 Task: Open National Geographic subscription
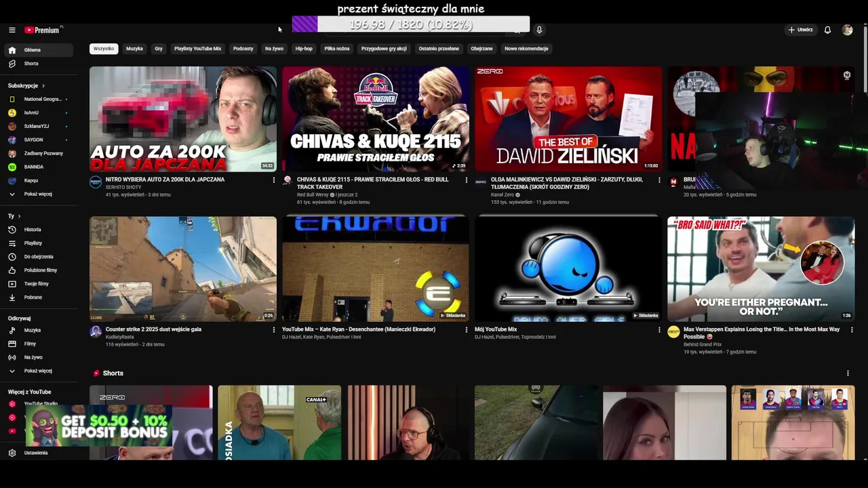pos(37,99)
